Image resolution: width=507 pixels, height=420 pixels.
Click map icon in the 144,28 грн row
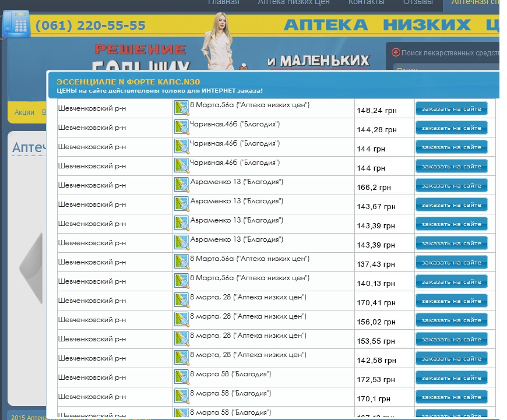181,128
